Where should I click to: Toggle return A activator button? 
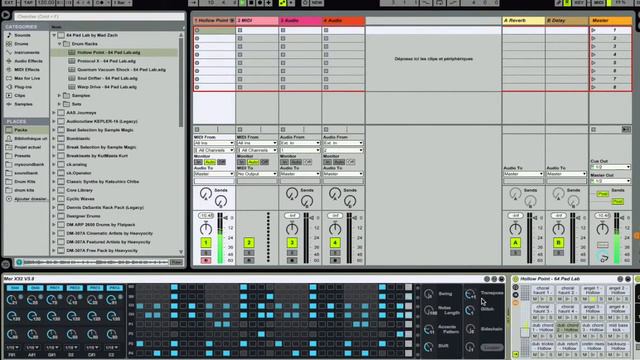tap(515, 243)
